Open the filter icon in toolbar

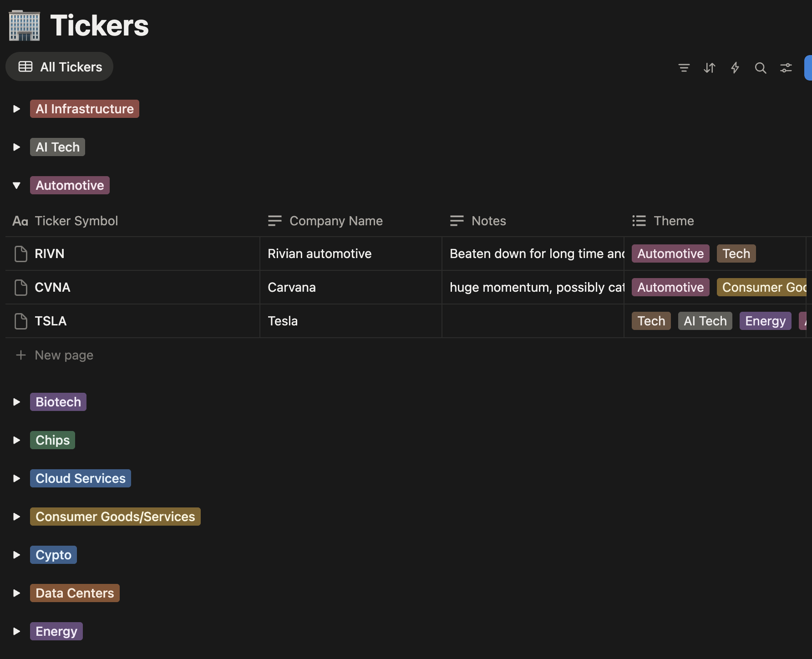pyautogui.click(x=684, y=68)
